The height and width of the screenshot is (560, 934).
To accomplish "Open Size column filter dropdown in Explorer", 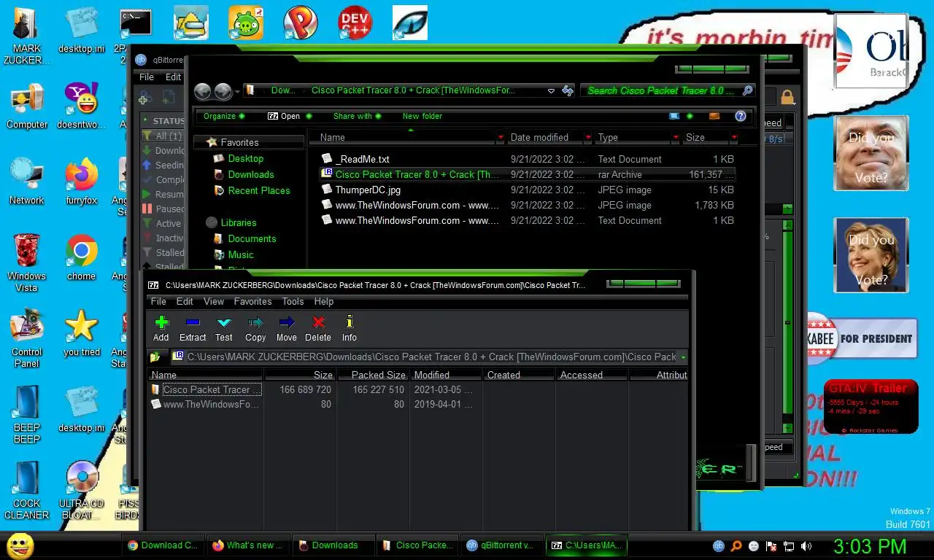I will coord(734,137).
